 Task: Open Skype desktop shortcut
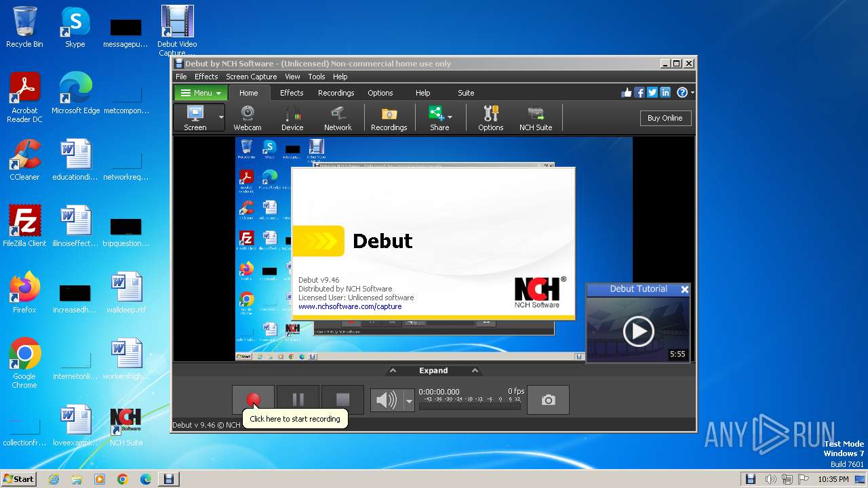click(75, 27)
